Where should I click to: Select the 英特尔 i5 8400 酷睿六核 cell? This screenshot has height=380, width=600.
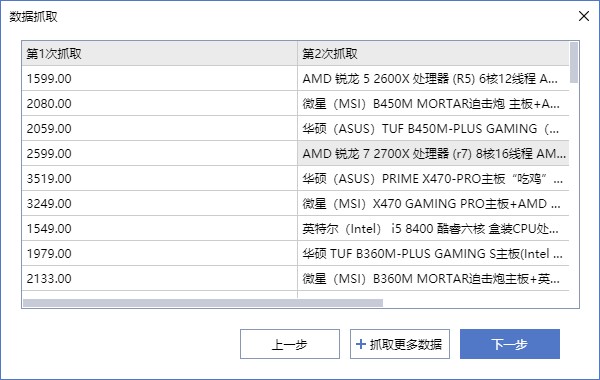coord(433,228)
